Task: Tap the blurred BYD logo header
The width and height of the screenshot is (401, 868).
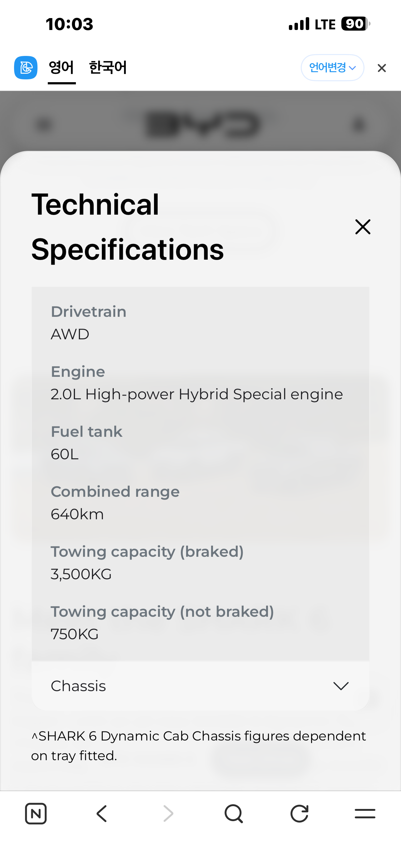Action: [204, 125]
